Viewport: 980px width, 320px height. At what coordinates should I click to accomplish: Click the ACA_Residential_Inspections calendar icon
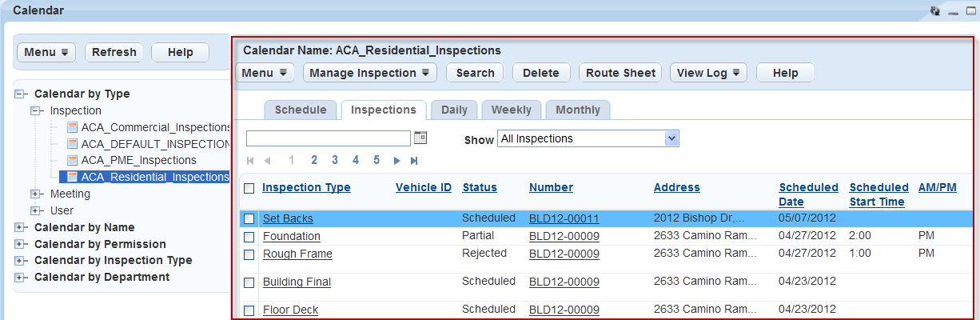73,177
